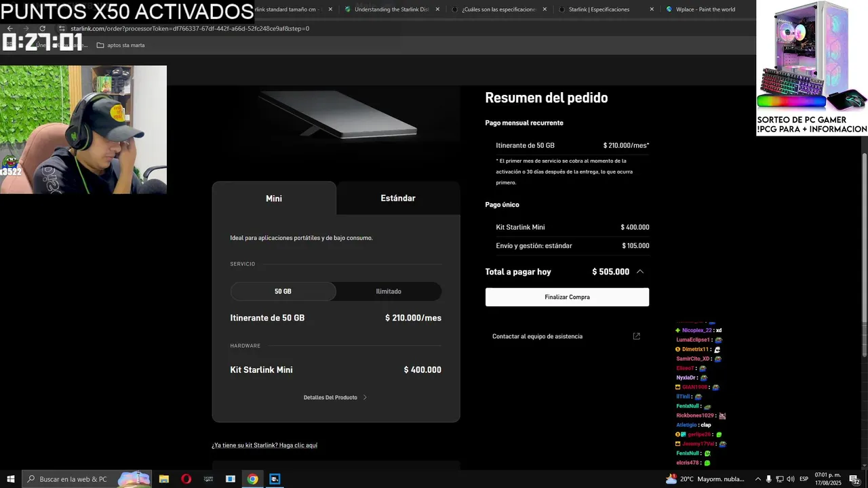Open Detalles Del Producto link
Viewport: 868px width, 488px height.
[330, 397]
